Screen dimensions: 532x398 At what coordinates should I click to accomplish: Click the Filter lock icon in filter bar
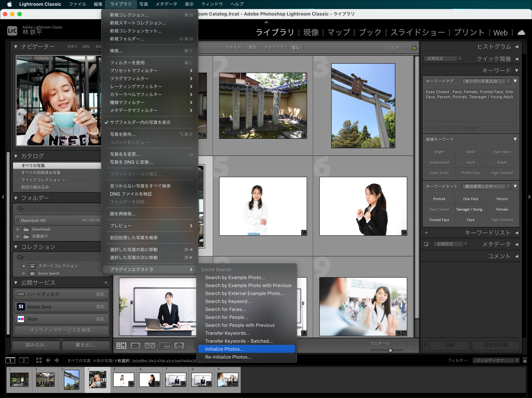coord(413,47)
